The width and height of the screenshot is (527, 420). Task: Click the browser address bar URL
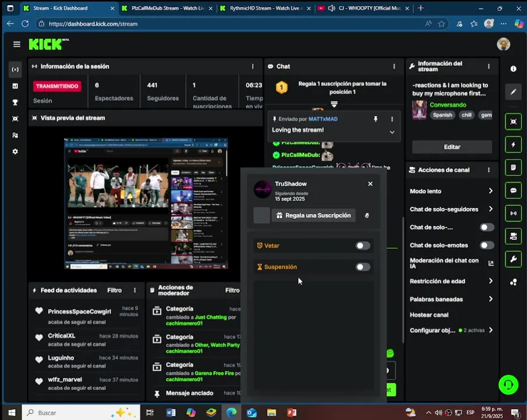coord(93,24)
